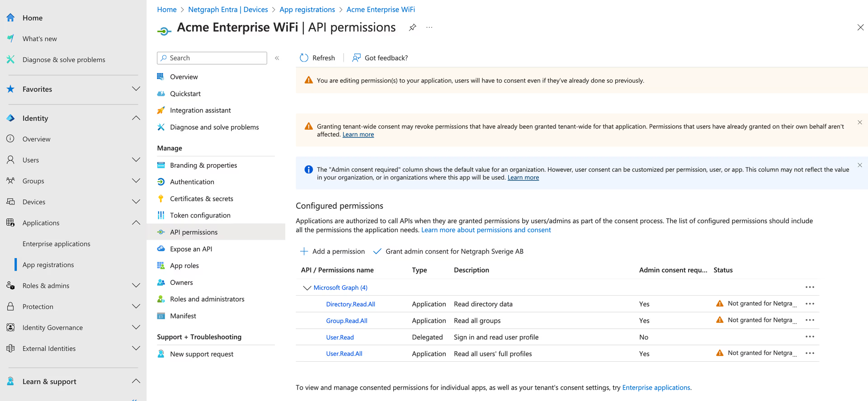The image size is (868, 401).
Task: Select API permissions menu item
Action: (216, 232)
